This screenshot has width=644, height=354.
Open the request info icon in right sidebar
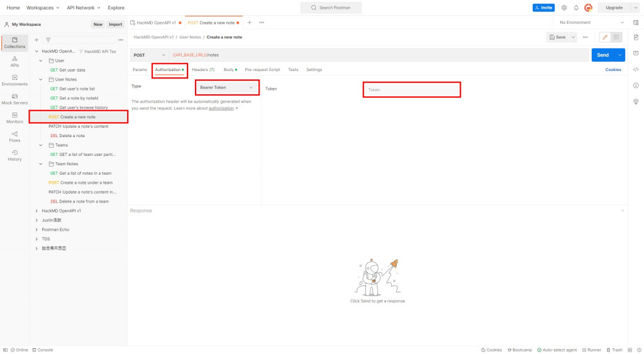click(636, 86)
